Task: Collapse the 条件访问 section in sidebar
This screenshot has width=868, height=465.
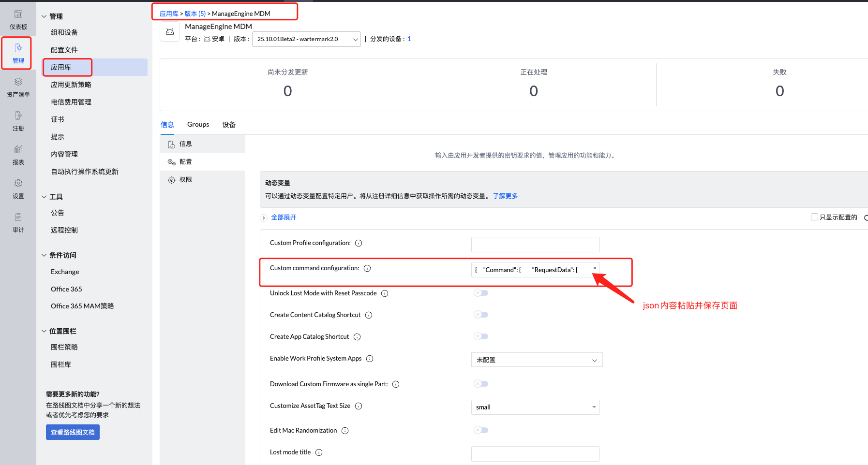Action: tap(44, 255)
